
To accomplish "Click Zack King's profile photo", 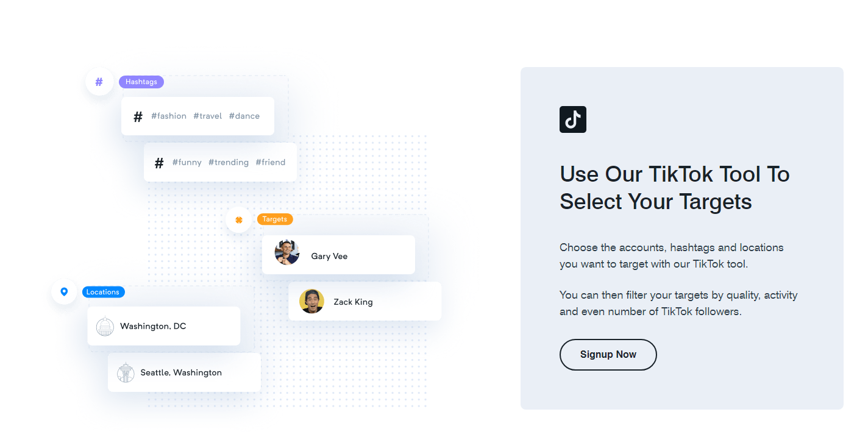I will 311,301.
